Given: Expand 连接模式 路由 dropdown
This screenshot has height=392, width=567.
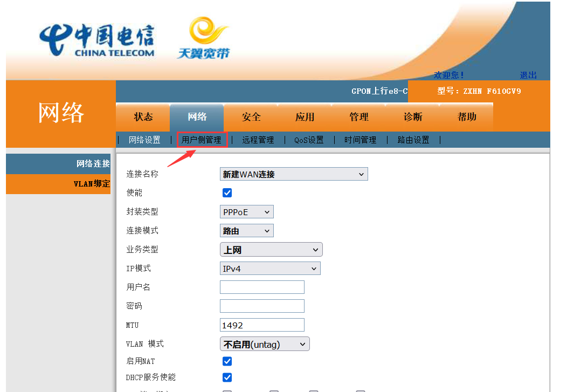Looking at the screenshot, I should pyautogui.click(x=247, y=231).
